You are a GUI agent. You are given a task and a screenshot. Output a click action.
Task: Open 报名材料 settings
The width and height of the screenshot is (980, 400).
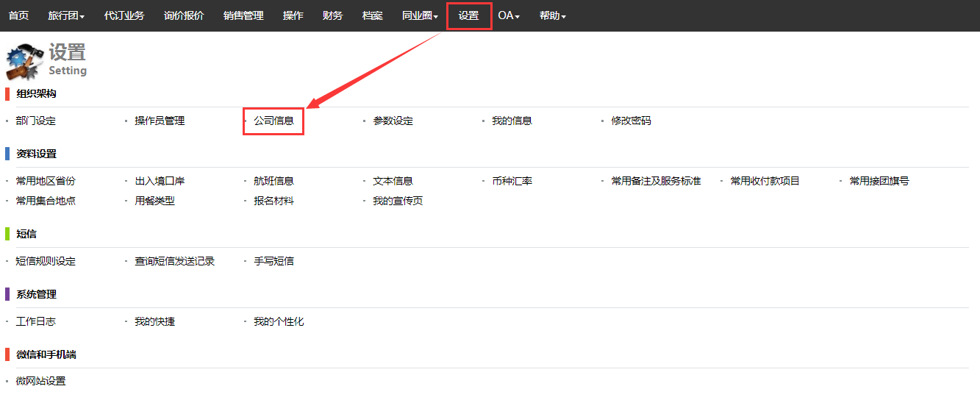coord(273,201)
